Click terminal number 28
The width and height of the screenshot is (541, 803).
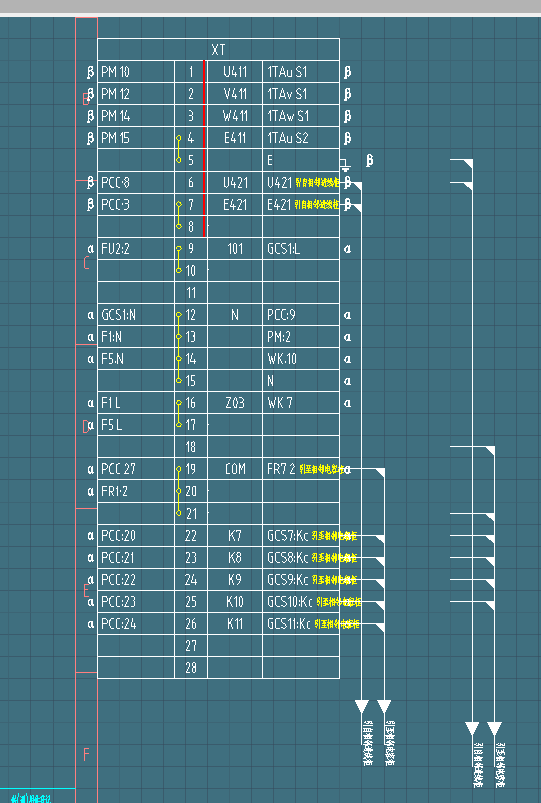191,668
